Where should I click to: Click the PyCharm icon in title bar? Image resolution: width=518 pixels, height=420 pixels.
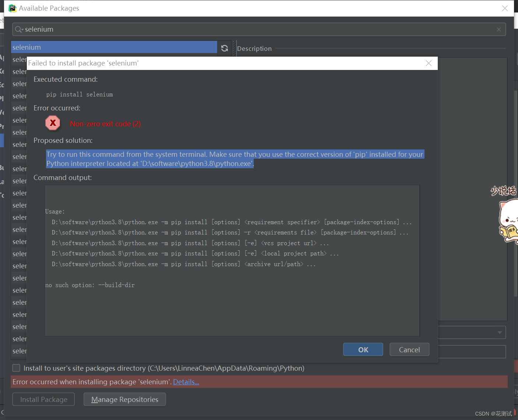[x=13, y=8]
